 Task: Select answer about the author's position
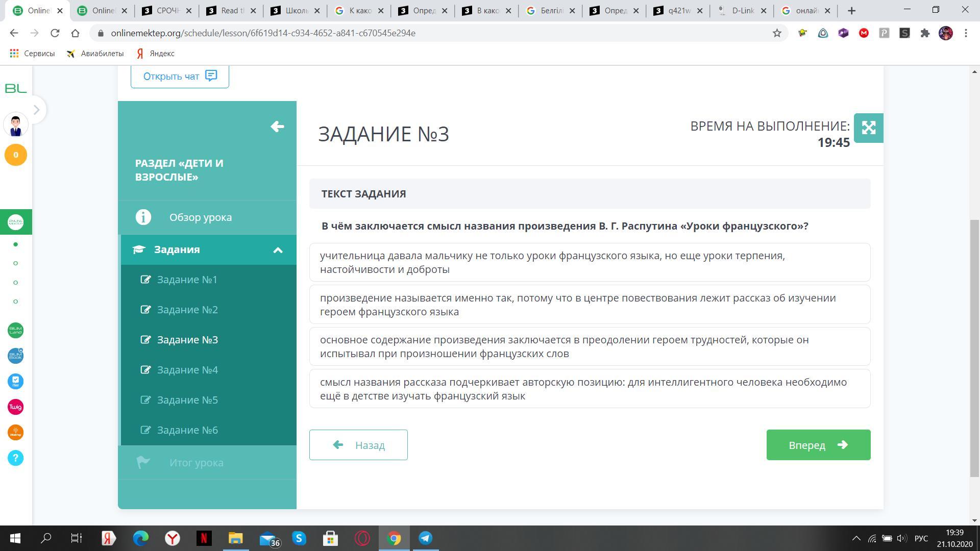tap(590, 389)
